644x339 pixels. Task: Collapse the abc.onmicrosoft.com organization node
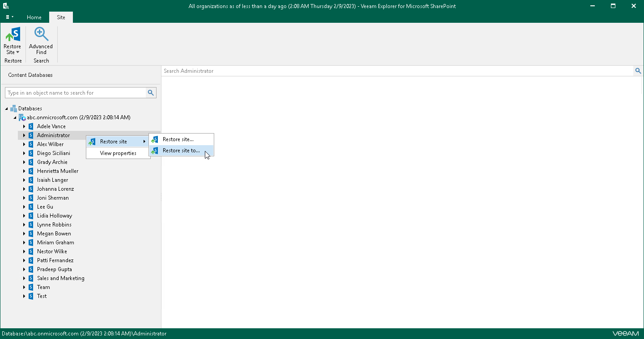[15, 117]
